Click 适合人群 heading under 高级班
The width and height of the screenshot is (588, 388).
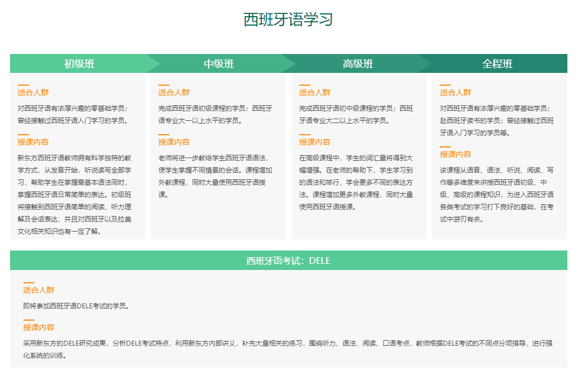315,92
